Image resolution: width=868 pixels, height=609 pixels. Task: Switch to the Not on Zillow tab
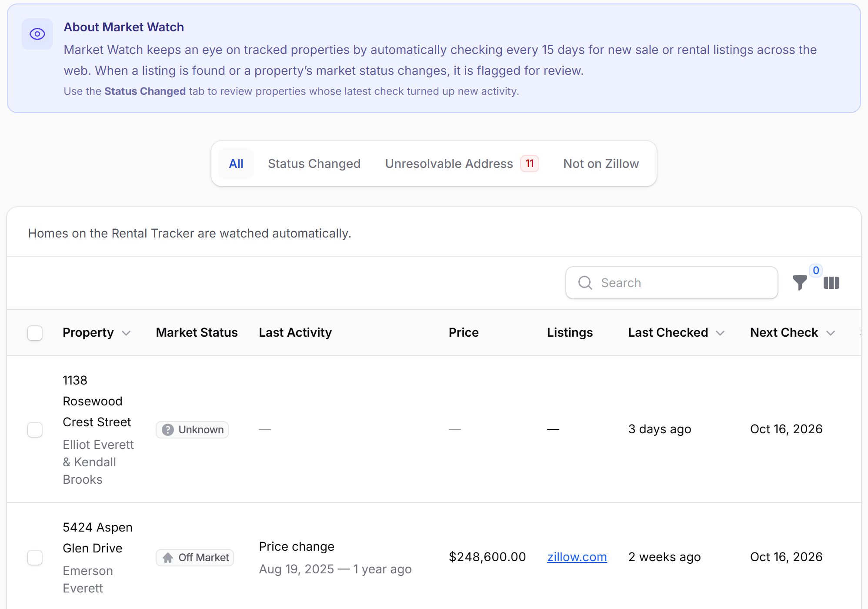coord(601,164)
